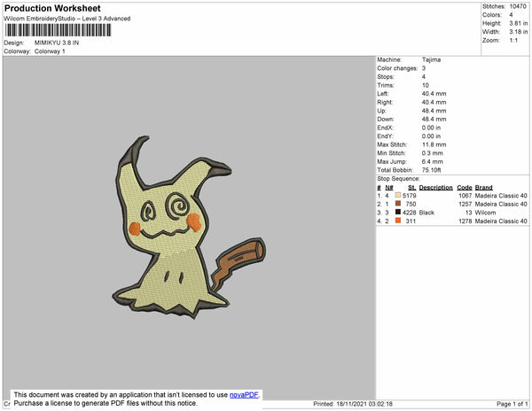This screenshot has width=532, height=411.
Task: Click the Code column header
Action: click(x=464, y=188)
